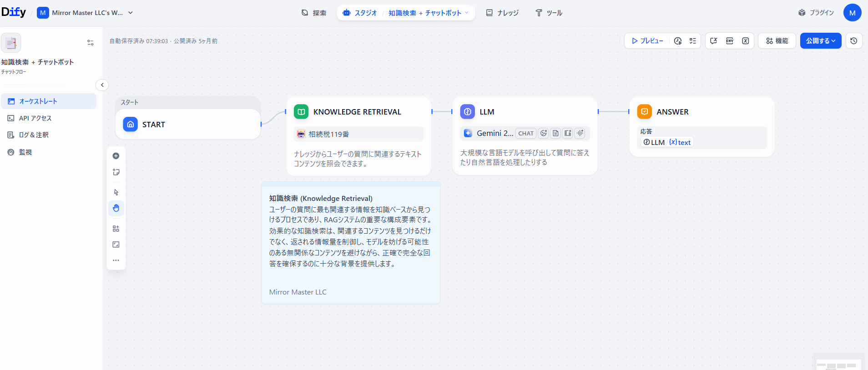868x370 pixels.
Task: Open the checklist icon in top toolbar
Action: pyautogui.click(x=693, y=41)
